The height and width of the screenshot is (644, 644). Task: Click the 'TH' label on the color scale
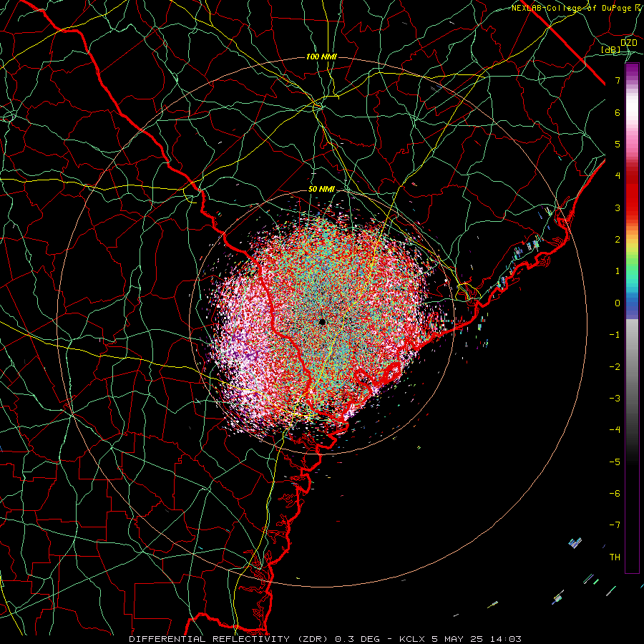pyautogui.click(x=615, y=557)
